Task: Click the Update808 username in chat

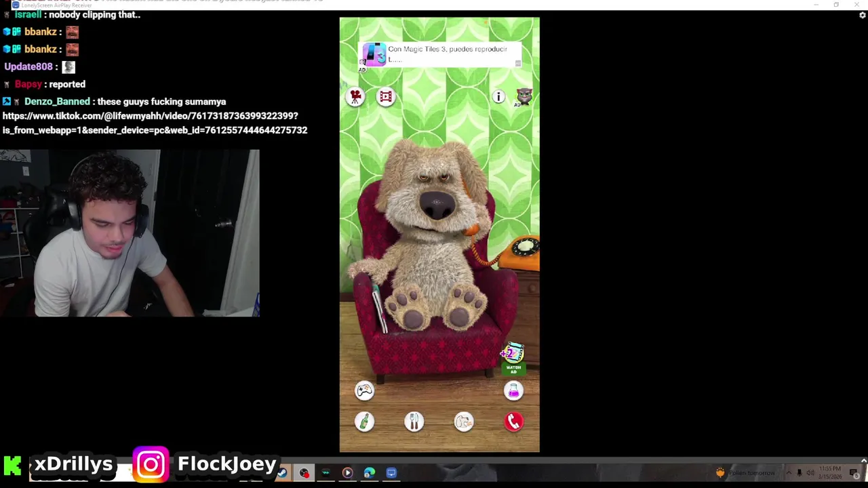Action: (28, 66)
